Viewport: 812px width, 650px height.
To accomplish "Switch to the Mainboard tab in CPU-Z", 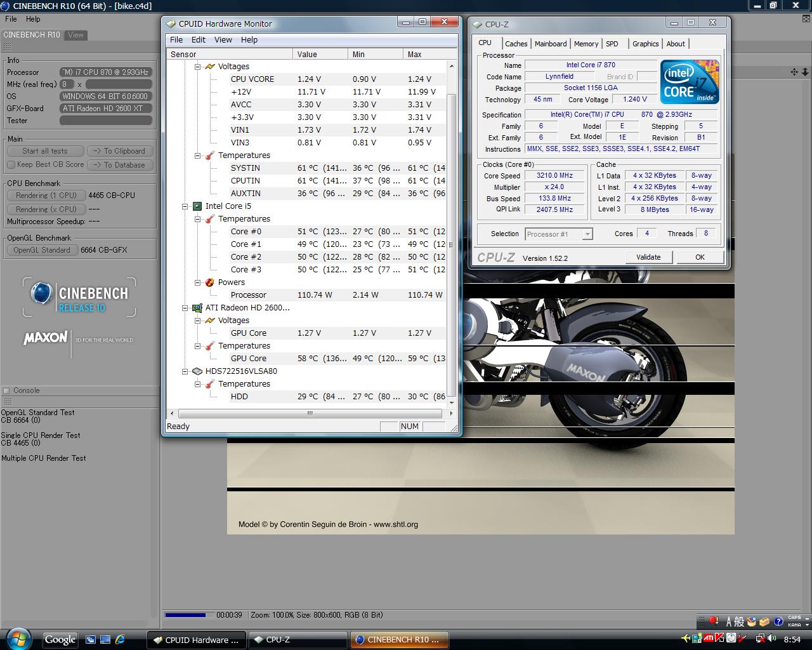I will (550, 44).
